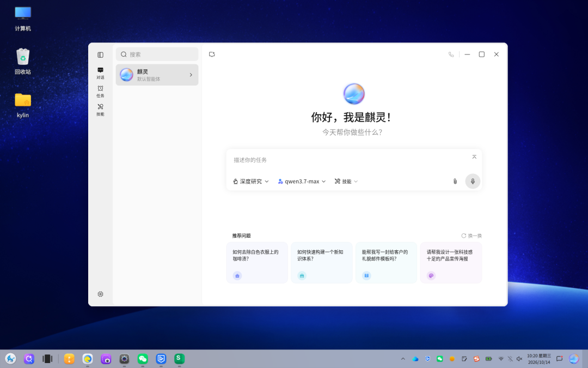The width and height of the screenshot is (588, 368).
Task: Launch the orange file manager in taskbar
Action: pos(69,359)
